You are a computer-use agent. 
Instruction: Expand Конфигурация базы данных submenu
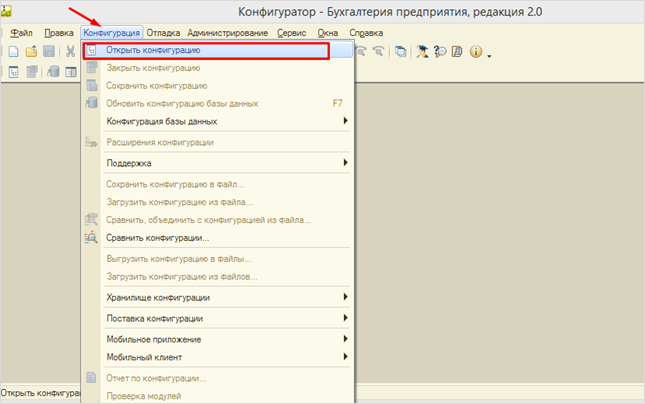click(x=161, y=121)
